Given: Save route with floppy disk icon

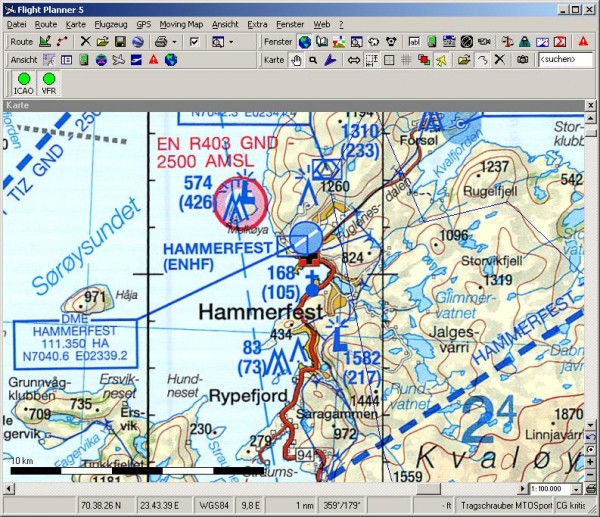Looking at the screenshot, I should (120, 41).
